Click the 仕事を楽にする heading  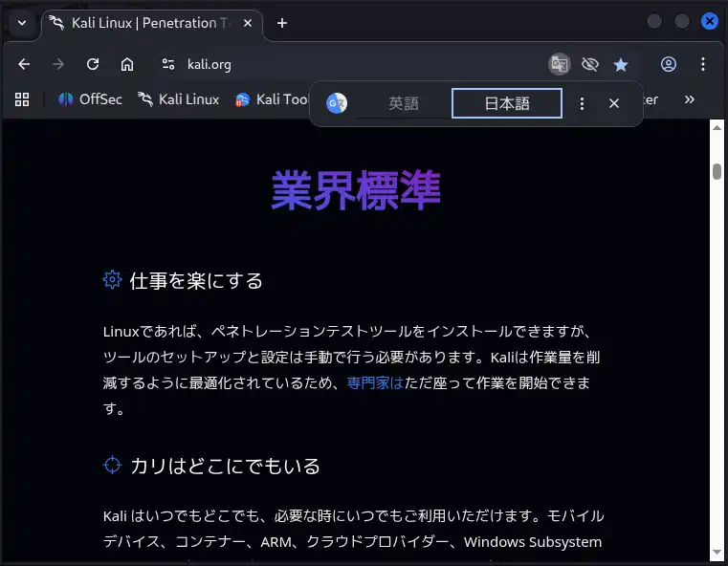(x=196, y=281)
